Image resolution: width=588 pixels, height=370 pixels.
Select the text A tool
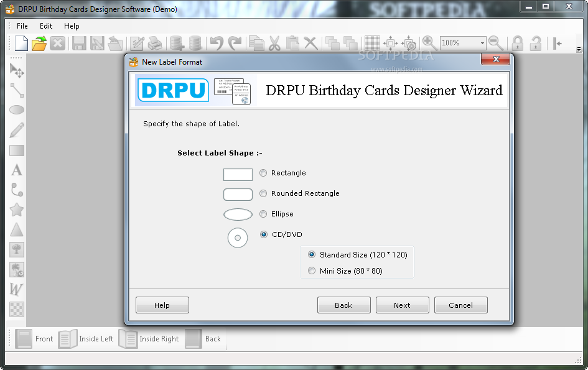(x=17, y=170)
